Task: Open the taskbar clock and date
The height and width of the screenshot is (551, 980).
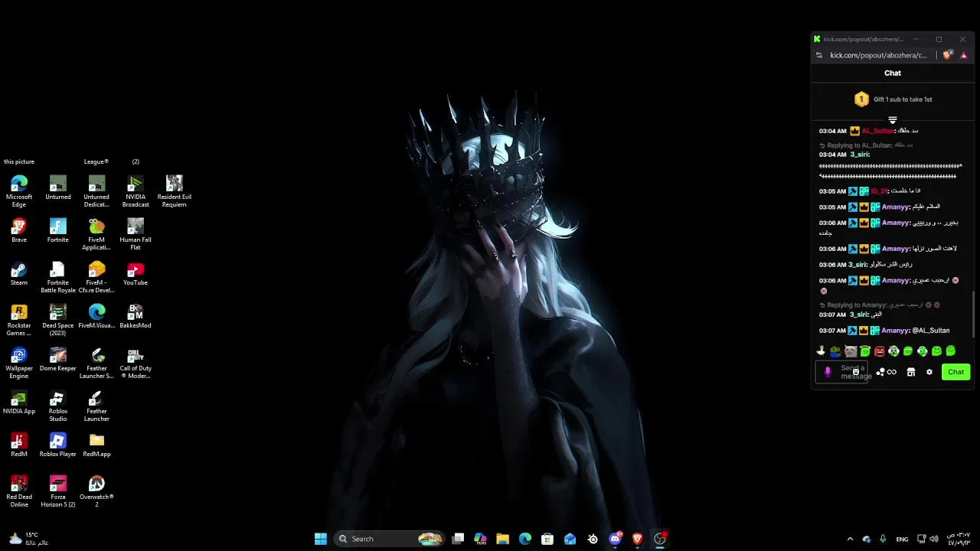Action: (959, 539)
